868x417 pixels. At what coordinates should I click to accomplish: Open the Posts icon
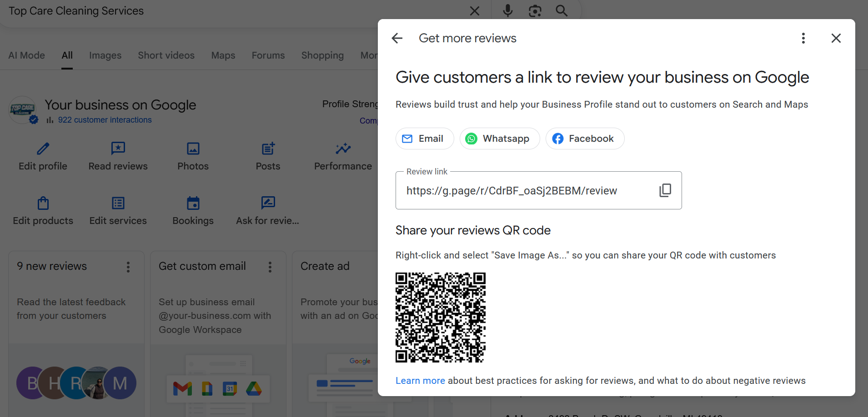[x=268, y=149]
